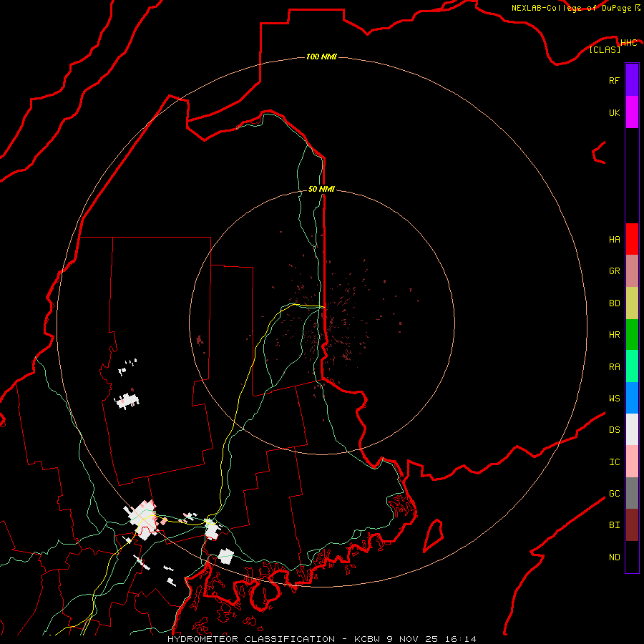The height and width of the screenshot is (644, 644).
Task: Click the pink IC legend swatch
Action: pos(632,462)
